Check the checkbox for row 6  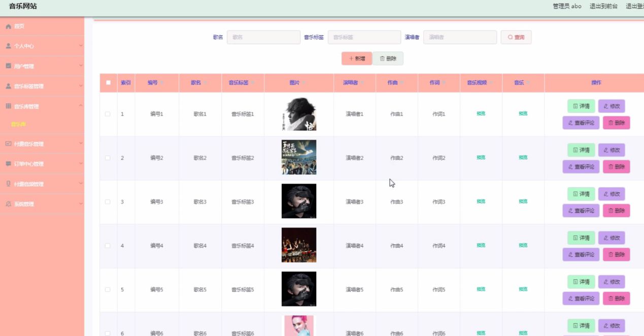coord(108,333)
